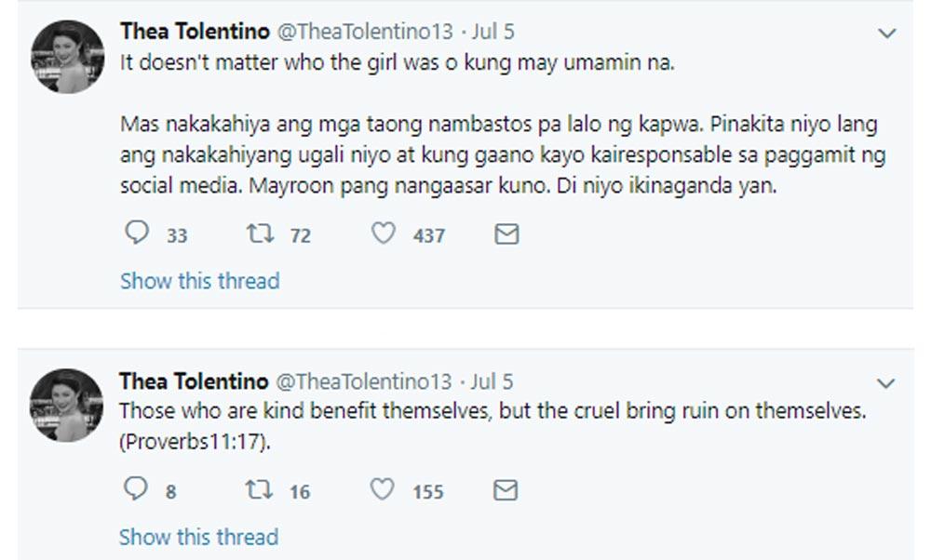Viewport: 931px width, 560px height.
Task: Show thread for the first tweet
Action: (x=199, y=280)
